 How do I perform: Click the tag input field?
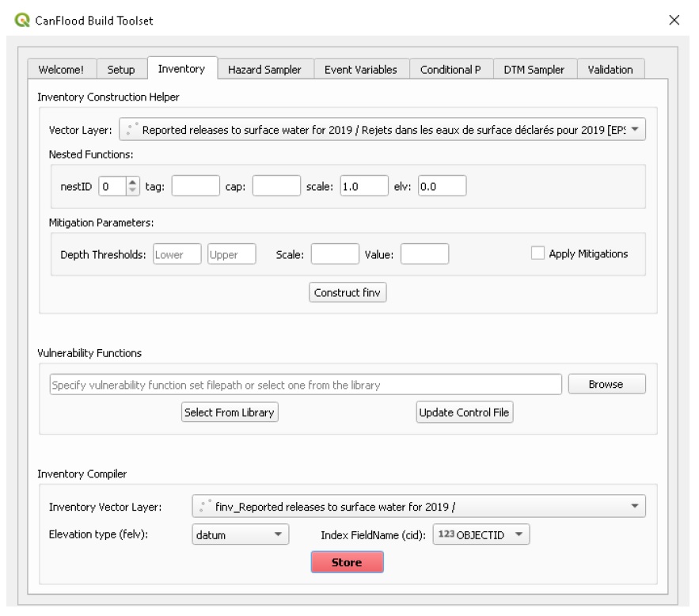(196, 186)
